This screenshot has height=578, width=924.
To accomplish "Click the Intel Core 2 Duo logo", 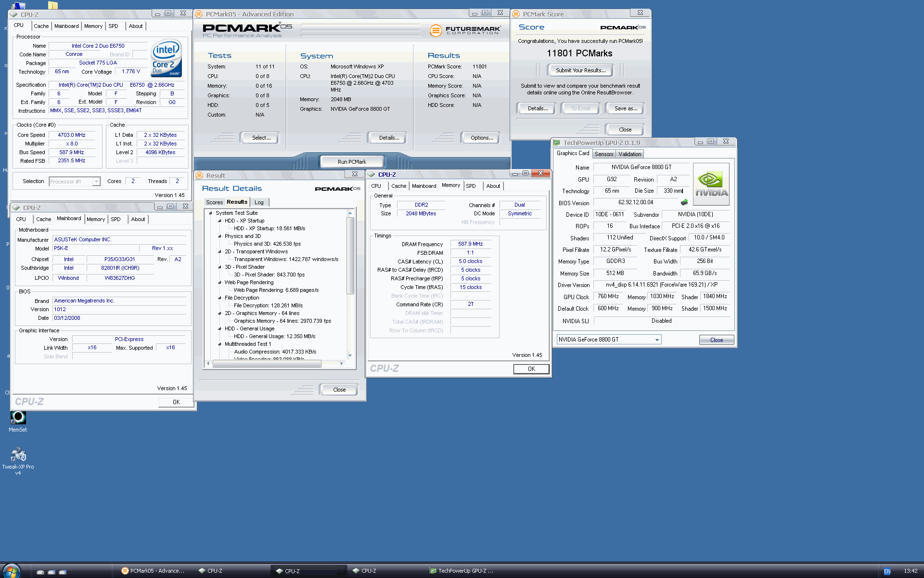I will point(166,58).
